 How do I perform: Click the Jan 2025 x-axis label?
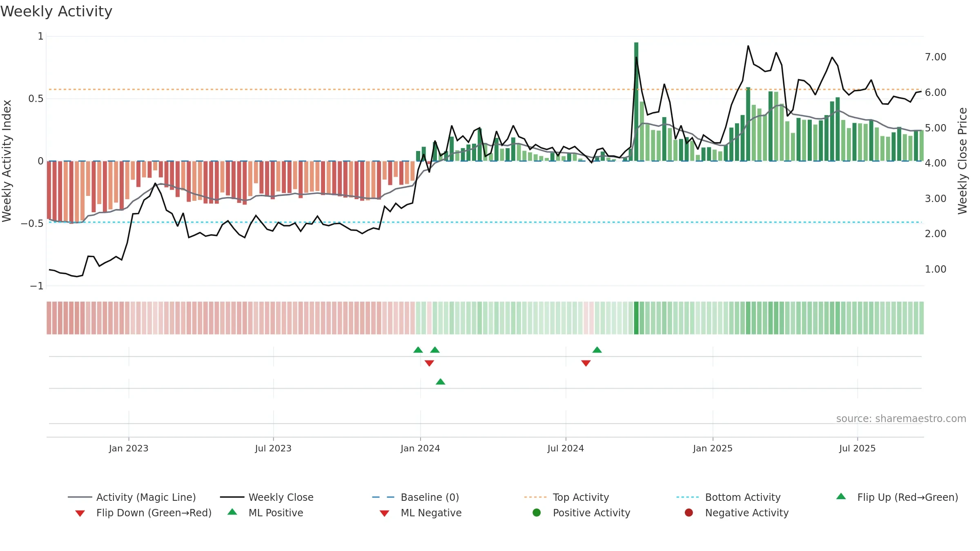click(713, 448)
